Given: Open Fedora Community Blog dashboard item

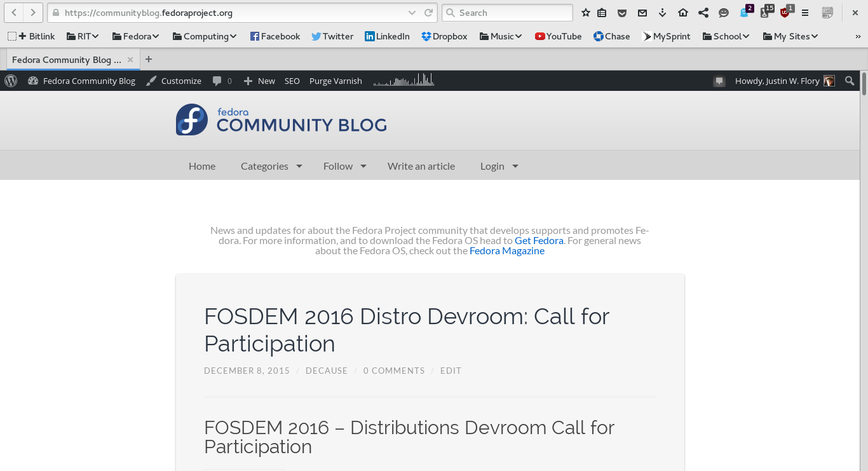Looking at the screenshot, I should 81,81.
